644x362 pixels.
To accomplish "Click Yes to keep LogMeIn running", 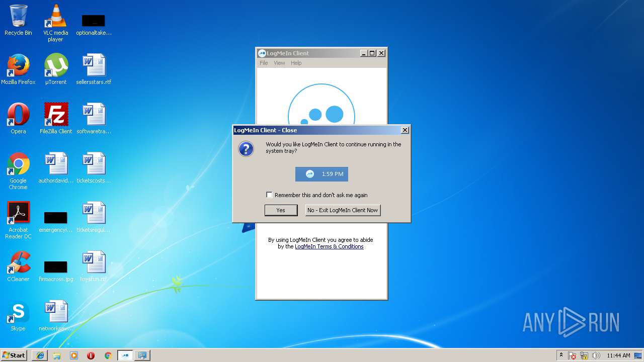I will click(281, 210).
